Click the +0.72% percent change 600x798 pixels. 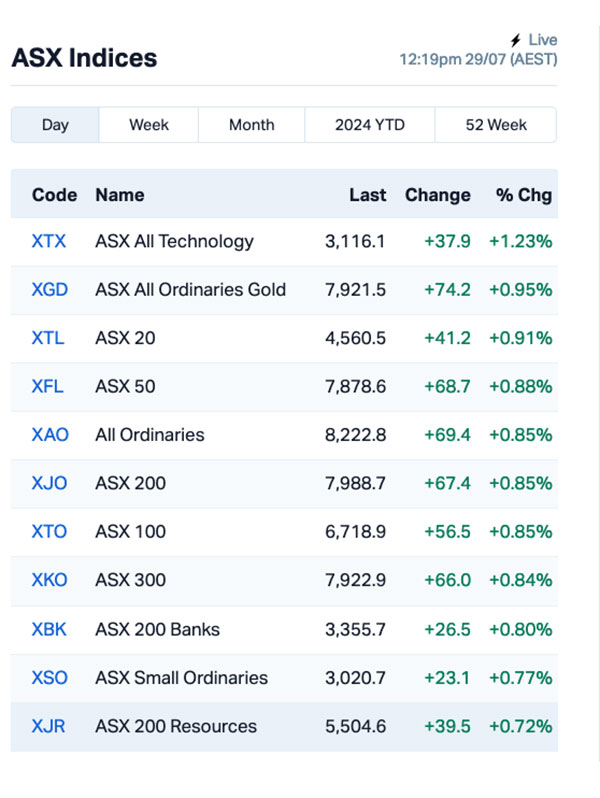[x=521, y=726]
